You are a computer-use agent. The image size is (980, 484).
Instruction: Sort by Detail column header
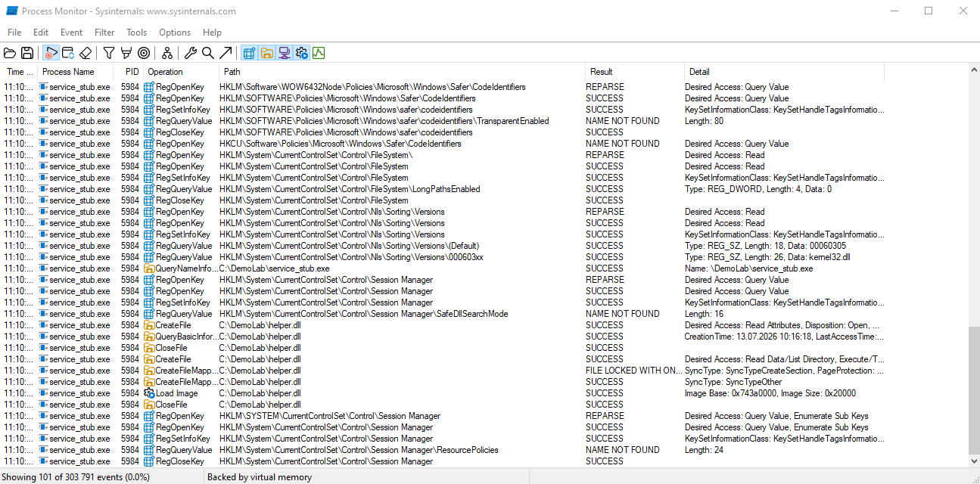(784, 72)
